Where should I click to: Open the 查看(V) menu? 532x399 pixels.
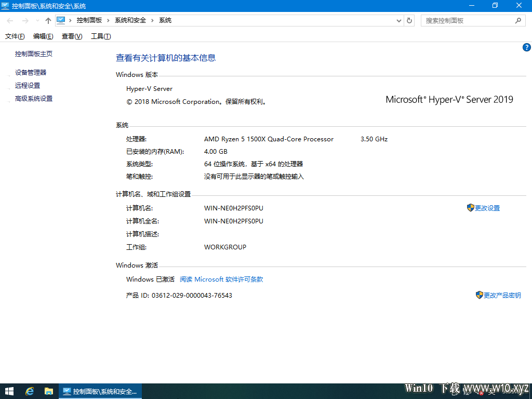point(72,36)
